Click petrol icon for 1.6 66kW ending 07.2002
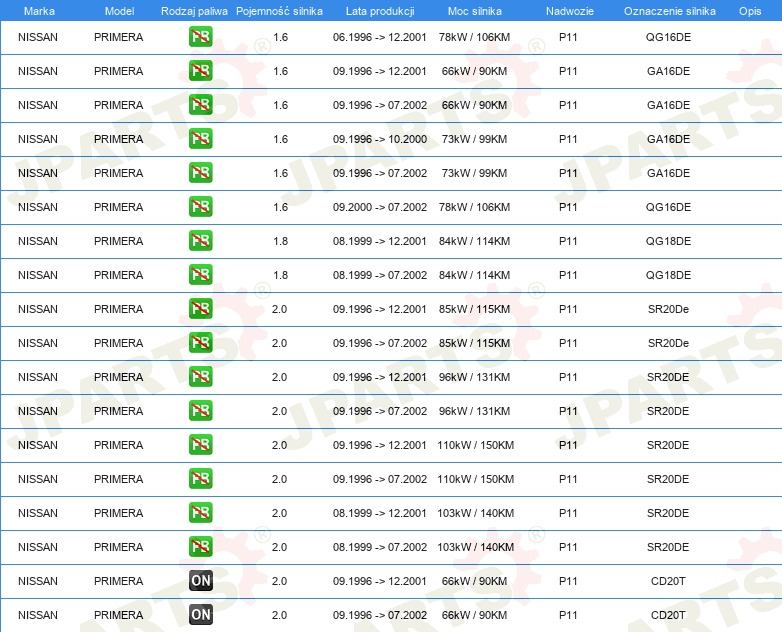Image resolution: width=782 pixels, height=632 pixels. tap(200, 105)
